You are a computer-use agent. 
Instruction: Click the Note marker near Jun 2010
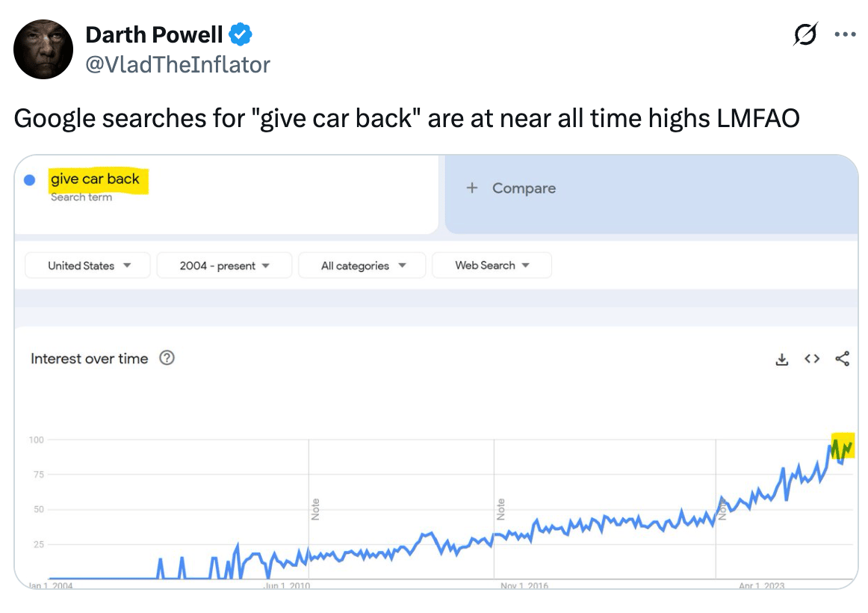tap(315, 509)
